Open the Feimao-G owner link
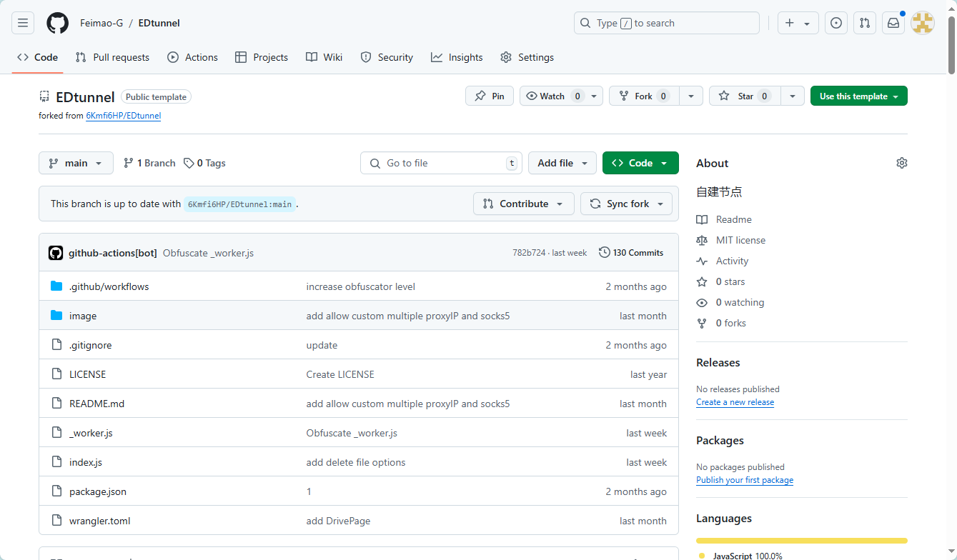 (x=101, y=23)
